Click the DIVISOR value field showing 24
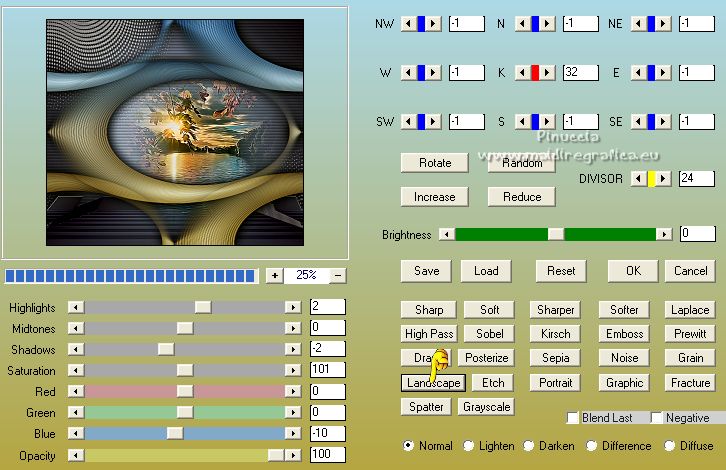The image size is (726, 470). tap(697, 179)
